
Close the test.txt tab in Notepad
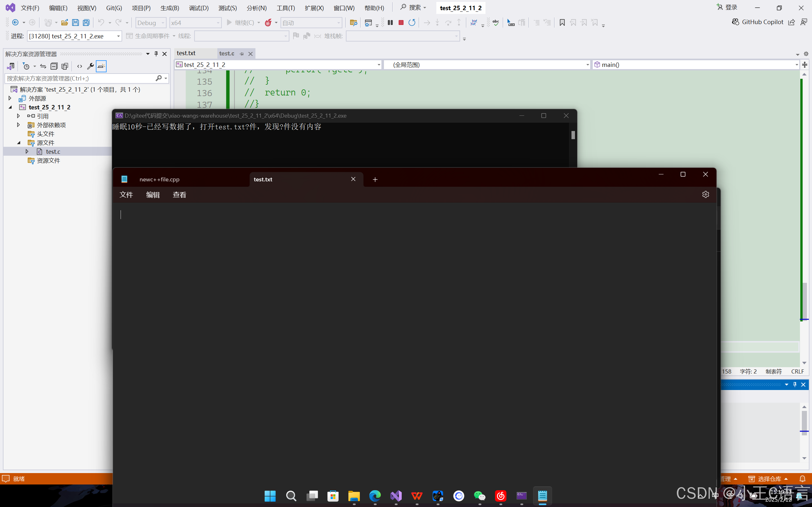[x=353, y=179]
